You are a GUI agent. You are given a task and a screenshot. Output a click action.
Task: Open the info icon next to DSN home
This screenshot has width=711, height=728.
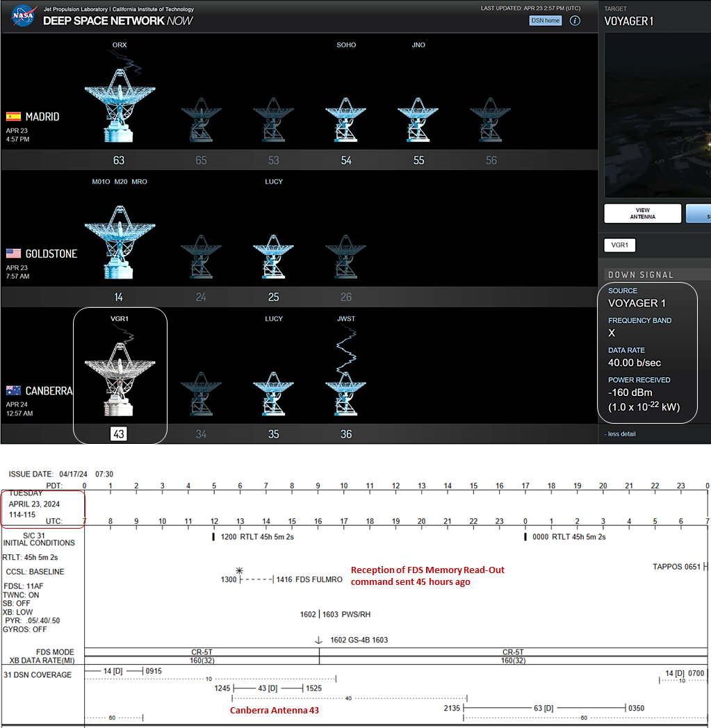575,20
